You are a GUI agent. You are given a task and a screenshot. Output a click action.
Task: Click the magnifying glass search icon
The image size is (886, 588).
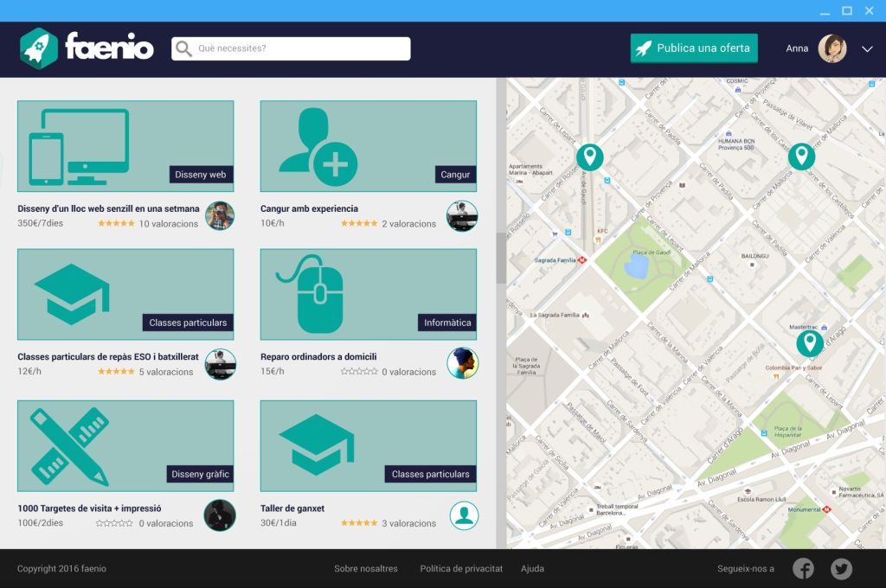(183, 48)
